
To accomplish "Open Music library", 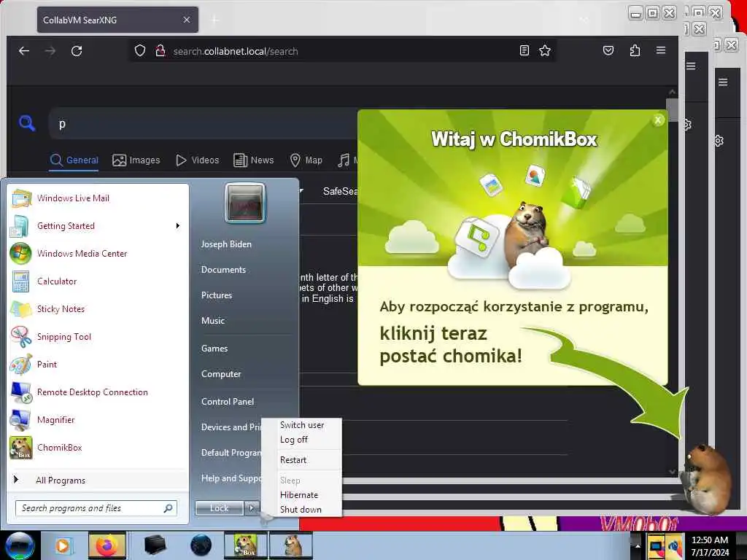I will [x=213, y=321].
